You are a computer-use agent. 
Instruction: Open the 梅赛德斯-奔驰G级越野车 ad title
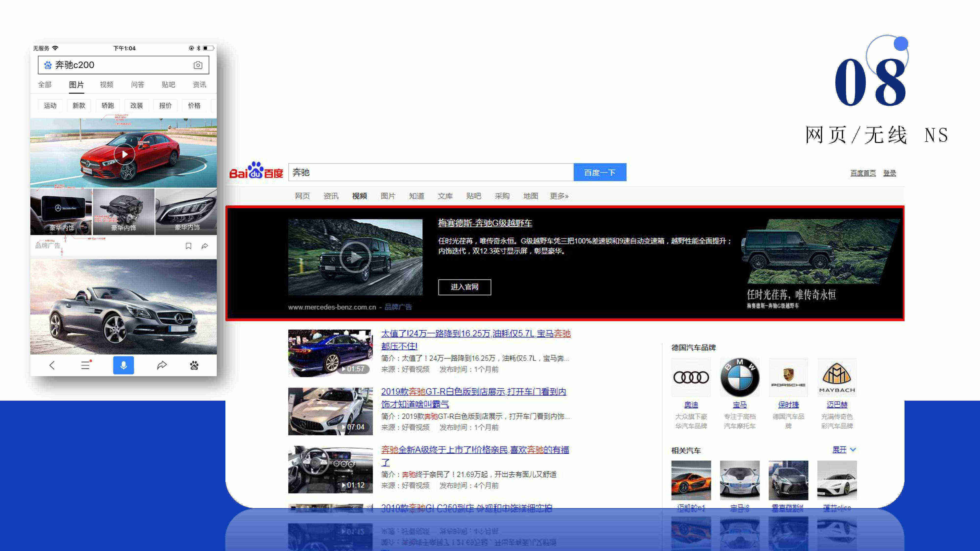(485, 223)
